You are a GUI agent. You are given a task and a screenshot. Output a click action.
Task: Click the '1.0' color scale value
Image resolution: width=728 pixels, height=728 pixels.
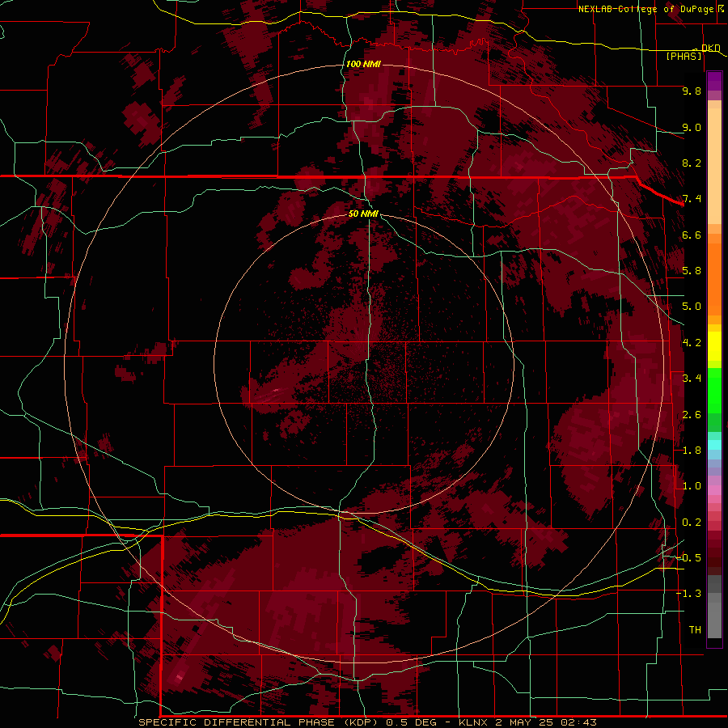692,486
